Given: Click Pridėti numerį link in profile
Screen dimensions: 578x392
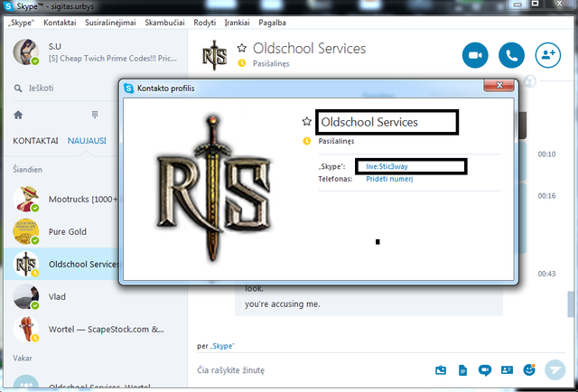Looking at the screenshot, I should point(389,179).
